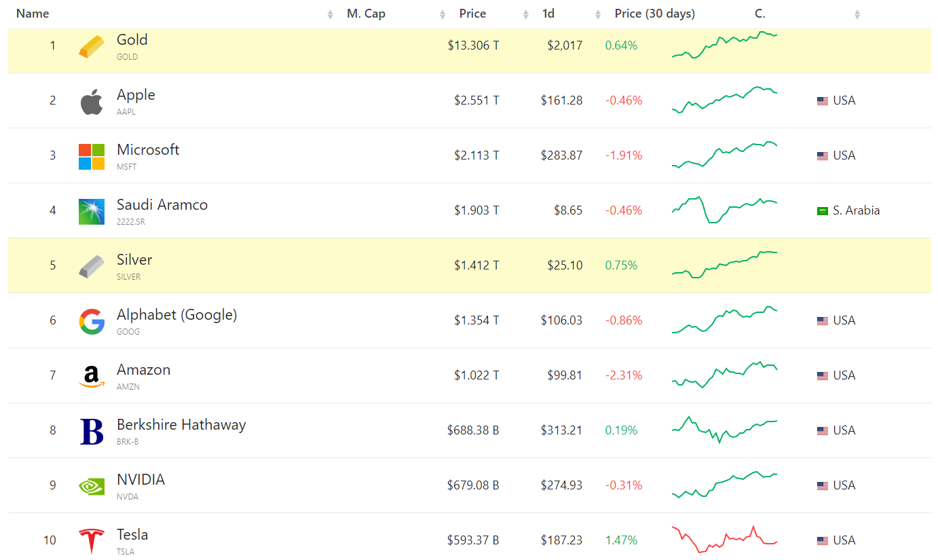Open the Gold asset page link

tap(132, 39)
